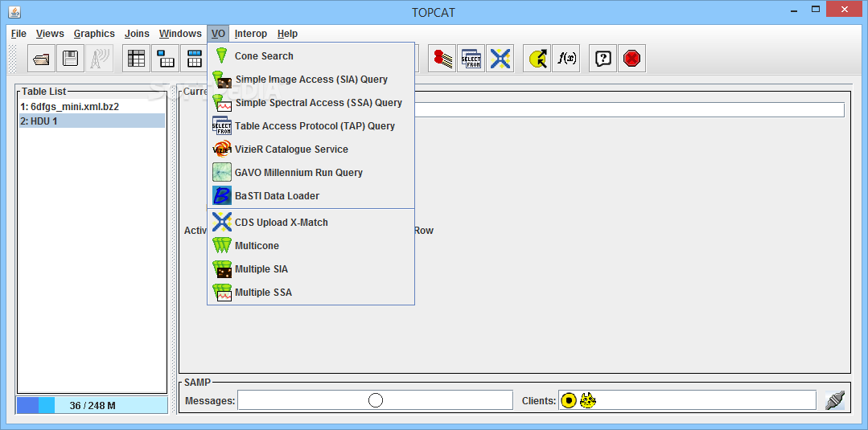The image size is (868, 430).
Task: Click the greyed-out broadcast tower icon
Action: tap(99, 58)
